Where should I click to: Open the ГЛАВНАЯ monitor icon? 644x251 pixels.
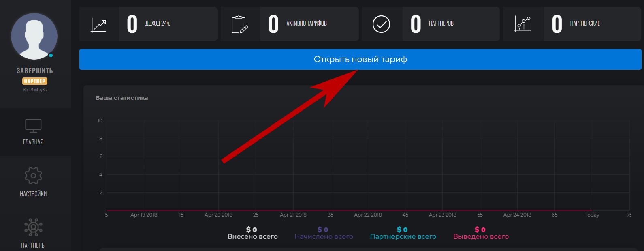pos(33,126)
